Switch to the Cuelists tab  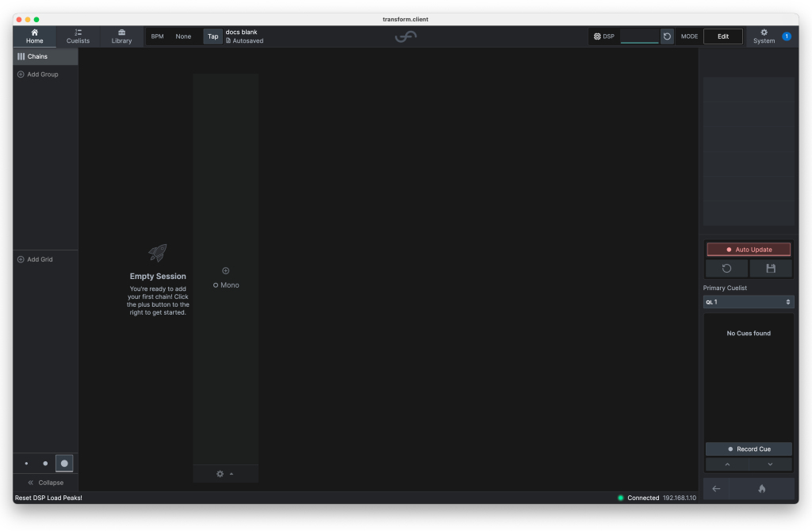point(78,36)
